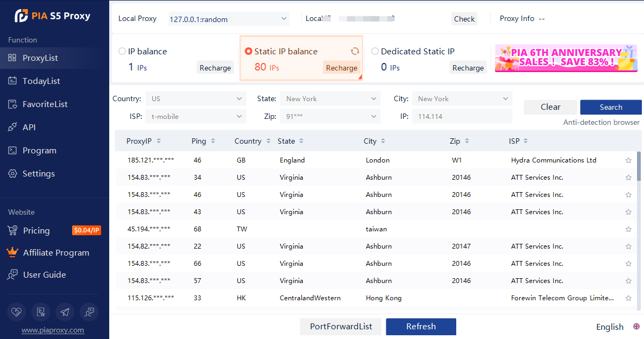The height and width of the screenshot is (339, 644).
Task: Open the Anti-detection browser link
Action: (601, 123)
